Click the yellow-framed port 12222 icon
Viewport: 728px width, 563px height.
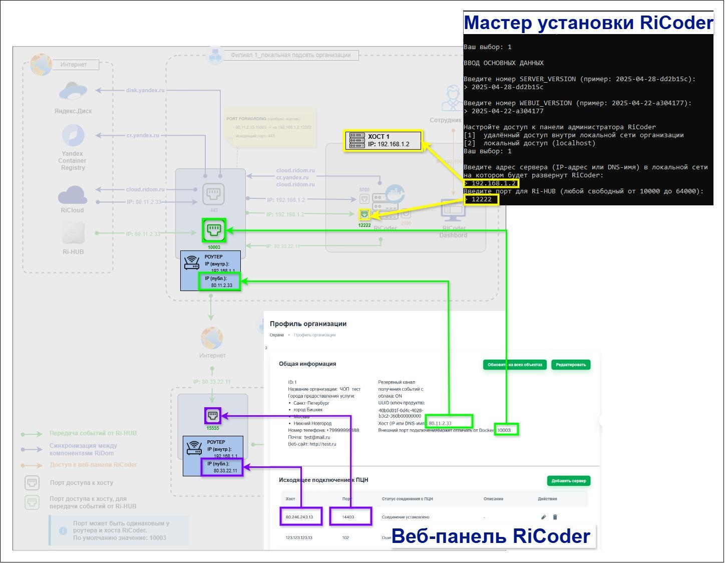(365, 214)
